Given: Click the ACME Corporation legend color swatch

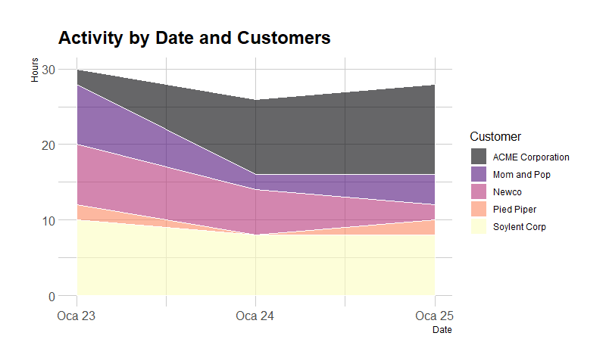Looking at the screenshot, I should (x=479, y=157).
